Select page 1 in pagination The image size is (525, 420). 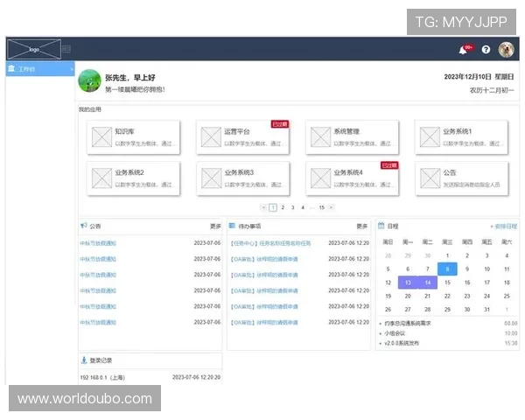click(273, 207)
